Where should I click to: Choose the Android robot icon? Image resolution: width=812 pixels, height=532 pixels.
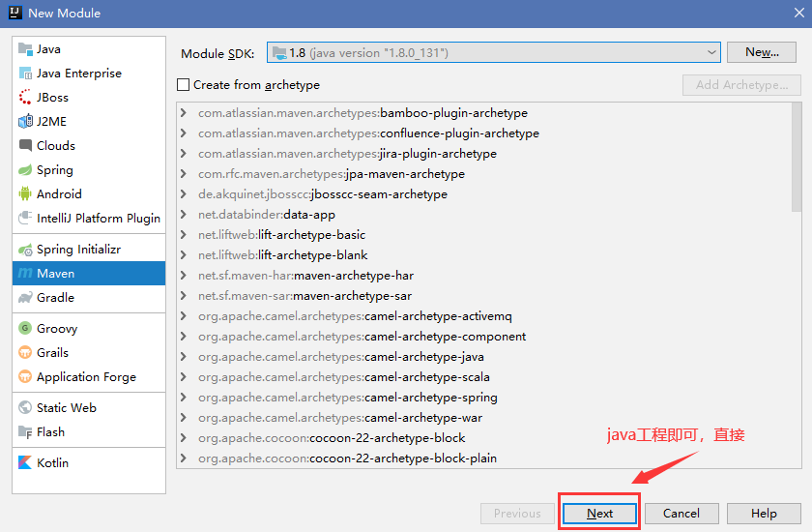25,194
